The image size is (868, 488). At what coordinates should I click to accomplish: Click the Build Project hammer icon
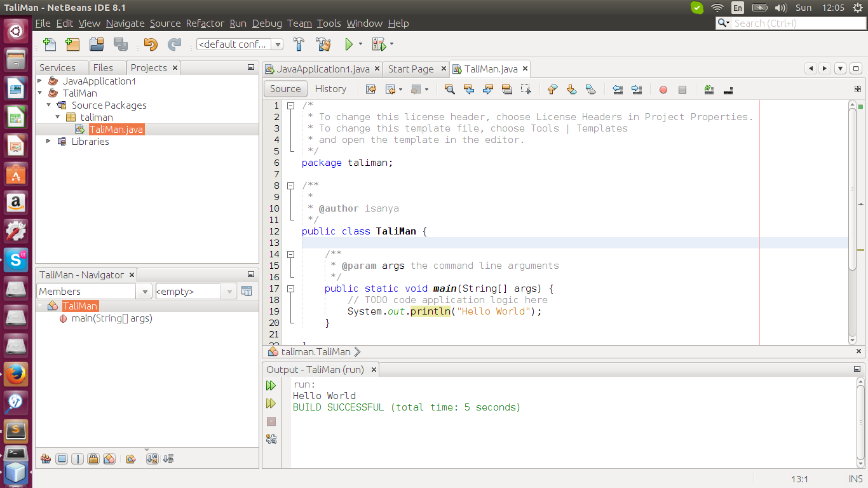pos(299,44)
